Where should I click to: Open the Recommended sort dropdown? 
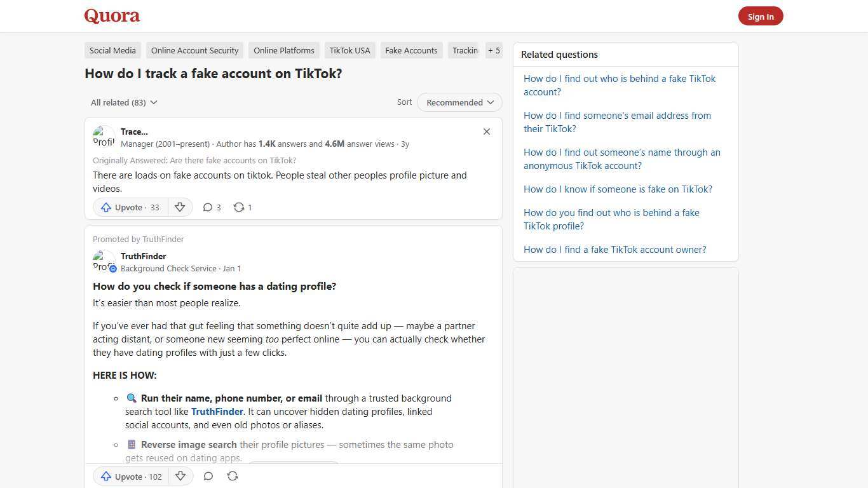pyautogui.click(x=459, y=102)
